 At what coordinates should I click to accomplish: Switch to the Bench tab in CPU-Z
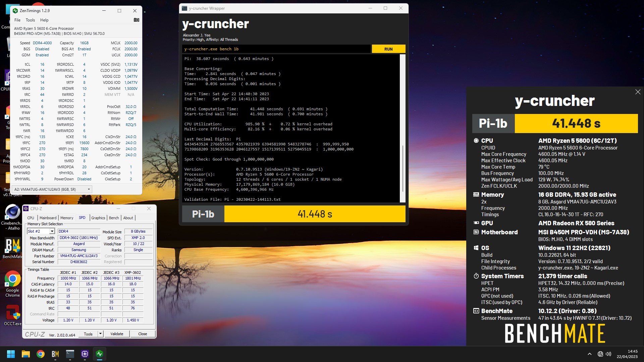coord(114,218)
